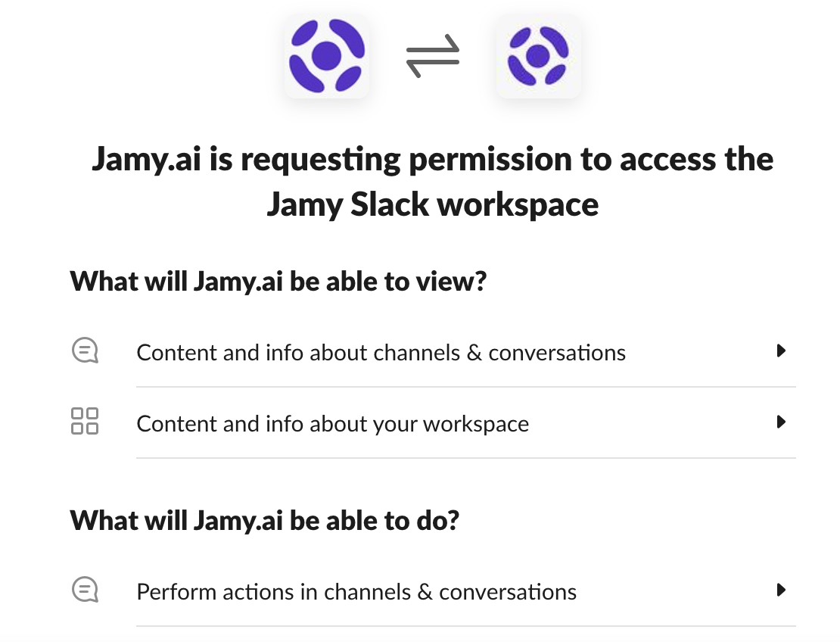This screenshot has height=642, width=840.
Task: Click chat bubble icon beside 'Perform actions'
Action: point(85,590)
